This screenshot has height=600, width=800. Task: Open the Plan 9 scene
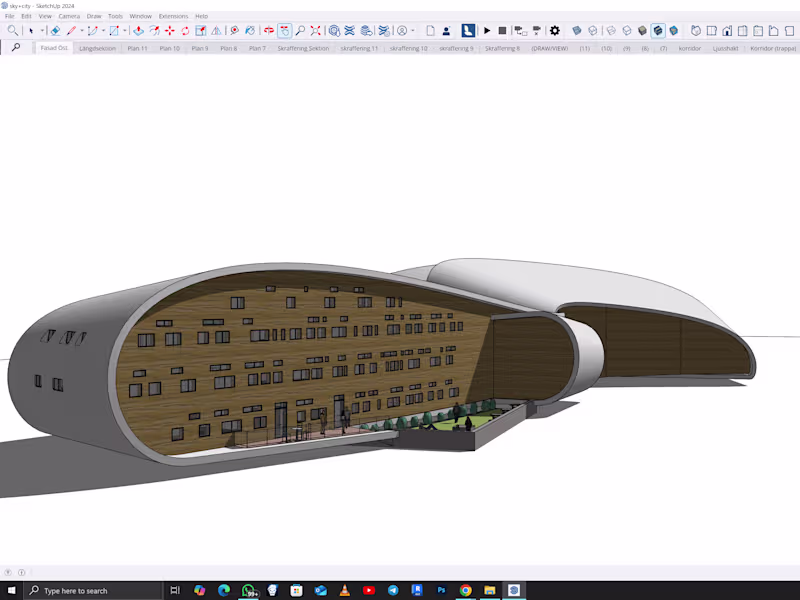tap(200, 47)
